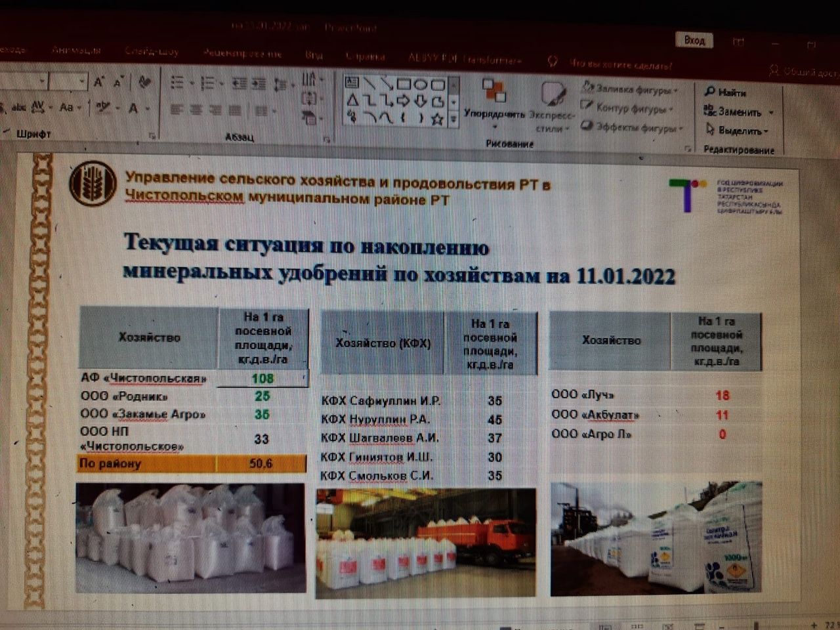Open the Справка ribbon tab
840x630 pixels.
pos(365,57)
